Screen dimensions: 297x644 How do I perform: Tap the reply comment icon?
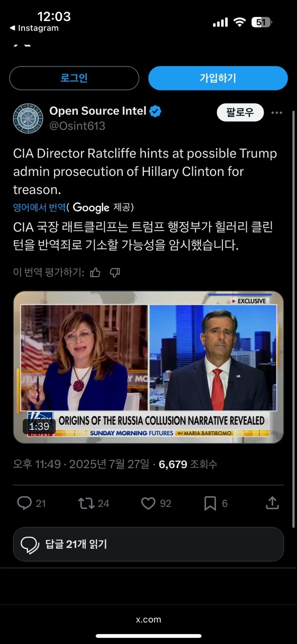tap(24, 504)
